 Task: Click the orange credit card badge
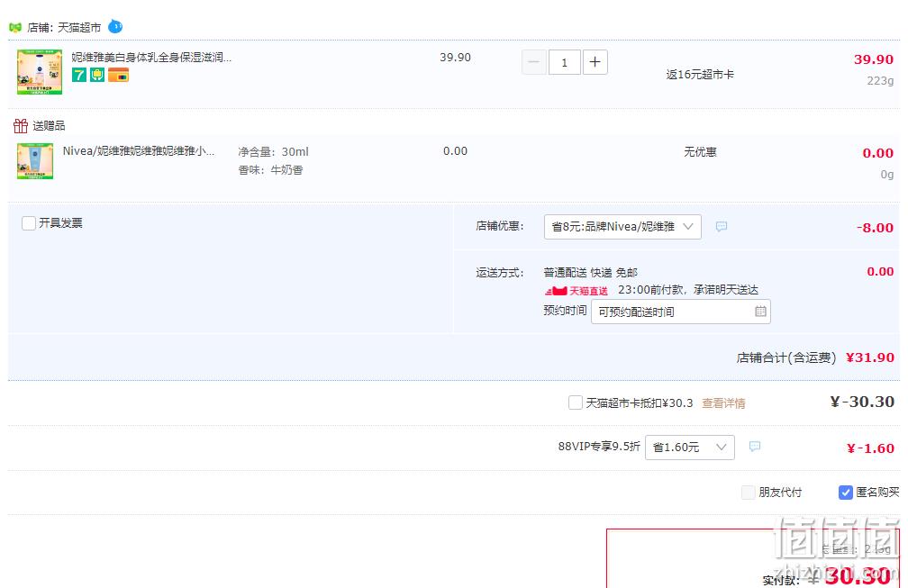click(118, 75)
